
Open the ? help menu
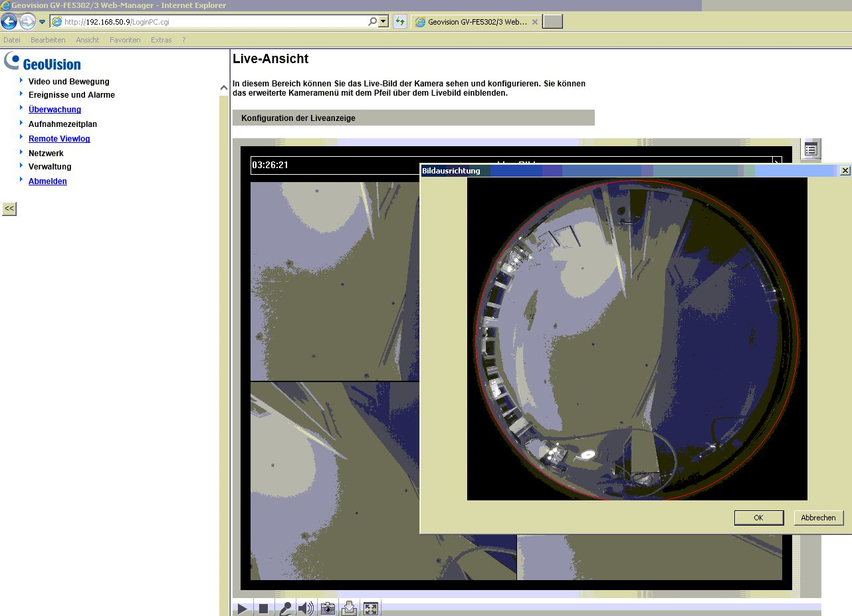pyautogui.click(x=184, y=40)
